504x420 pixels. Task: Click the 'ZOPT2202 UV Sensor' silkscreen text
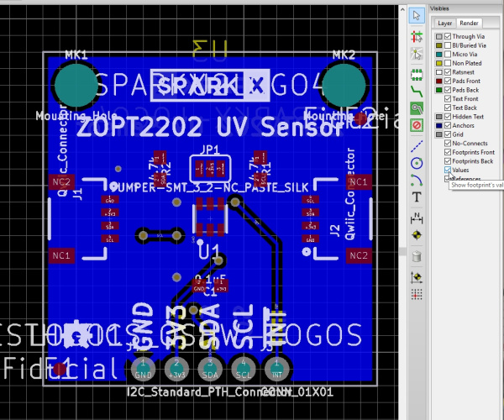pyautogui.click(x=209, y=127)
